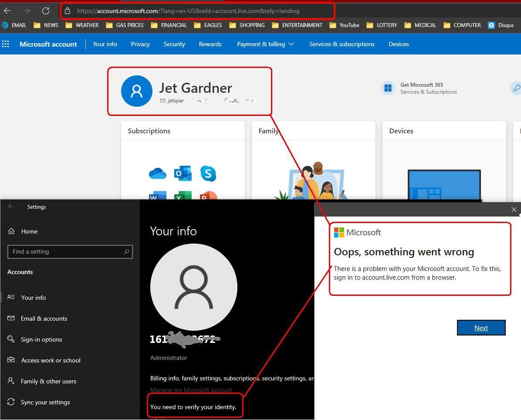The width and height of the screenshot is (521, 420).
Task: Open the Security tab
Action: pos(174,44)
